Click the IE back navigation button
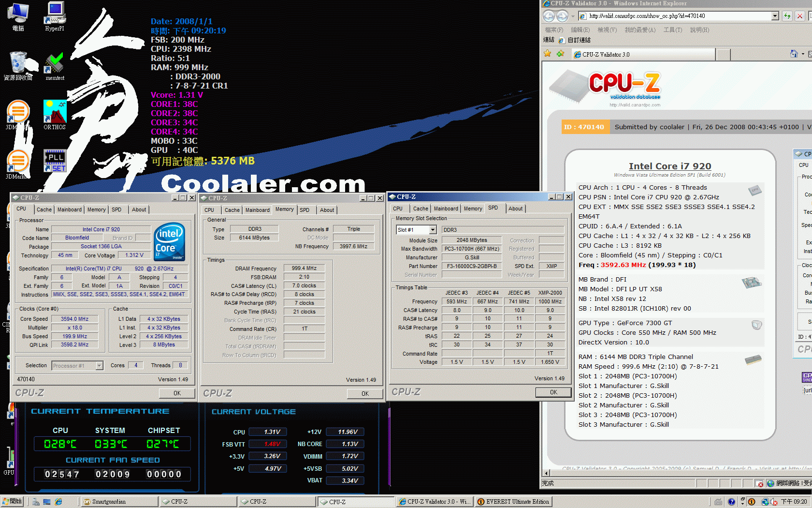Image resolution: width=812 pixels, height=508 pixels. point(549,16)
